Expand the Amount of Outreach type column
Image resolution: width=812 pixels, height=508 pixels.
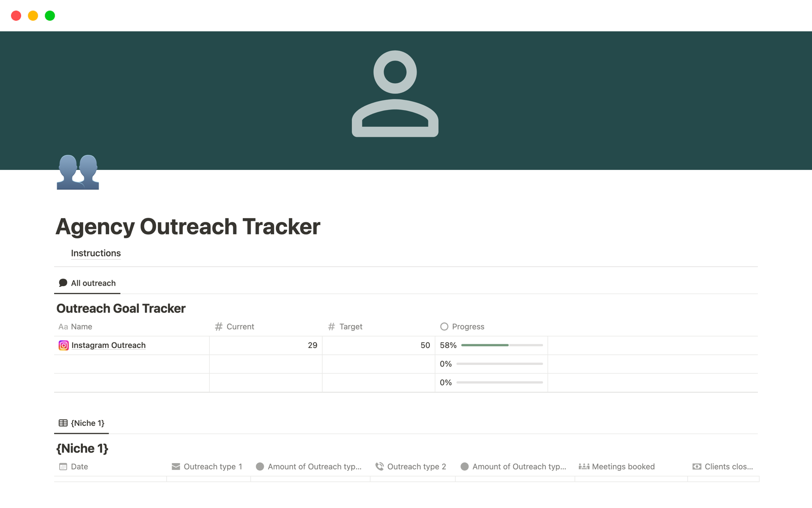click(x=373, y=467)
